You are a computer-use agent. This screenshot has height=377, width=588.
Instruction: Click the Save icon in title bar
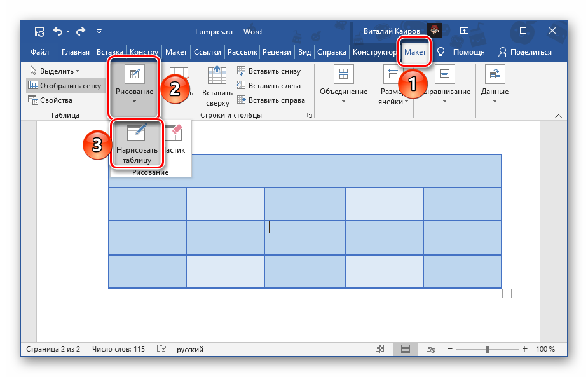(x=39, y=31)
